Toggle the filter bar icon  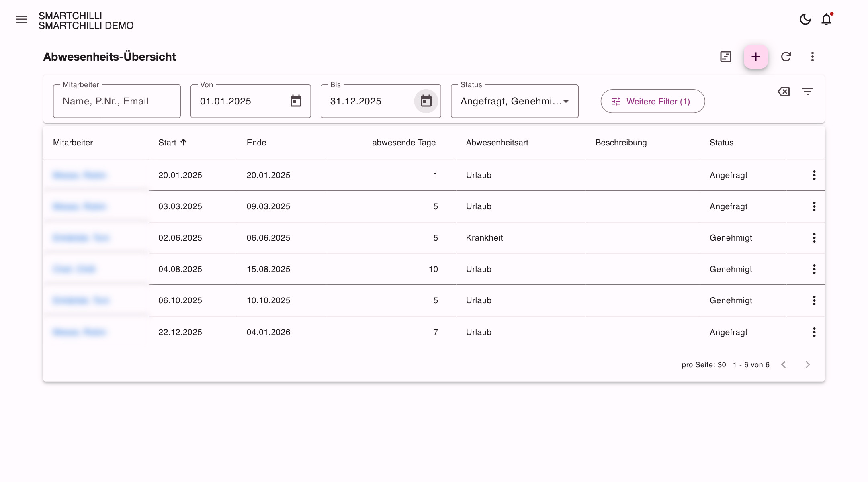click(808, 92)
